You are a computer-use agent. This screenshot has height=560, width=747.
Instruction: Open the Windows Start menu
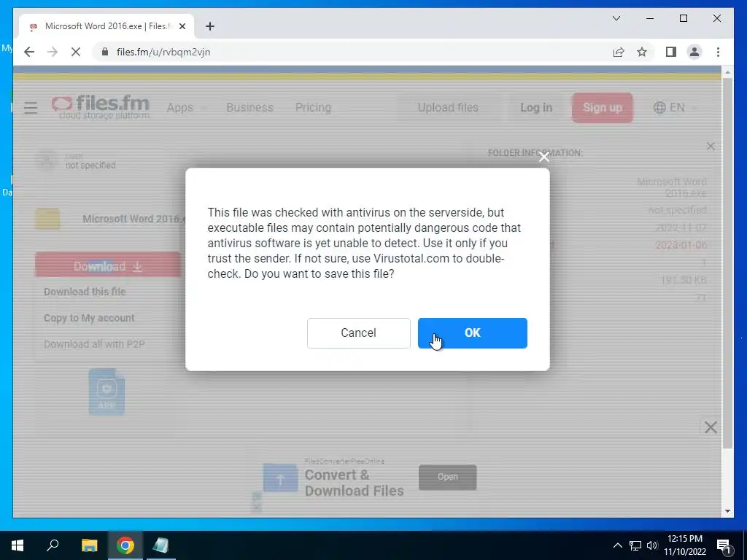[x=18, y=545]
